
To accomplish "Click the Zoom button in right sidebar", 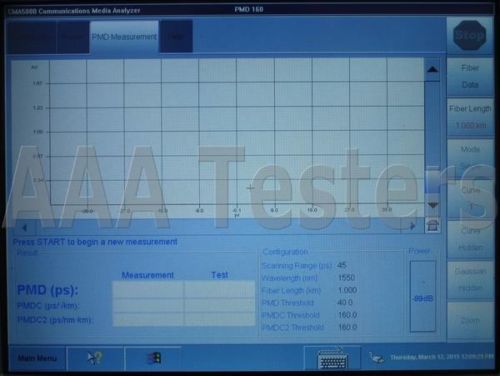I will (x=470, y=321).
